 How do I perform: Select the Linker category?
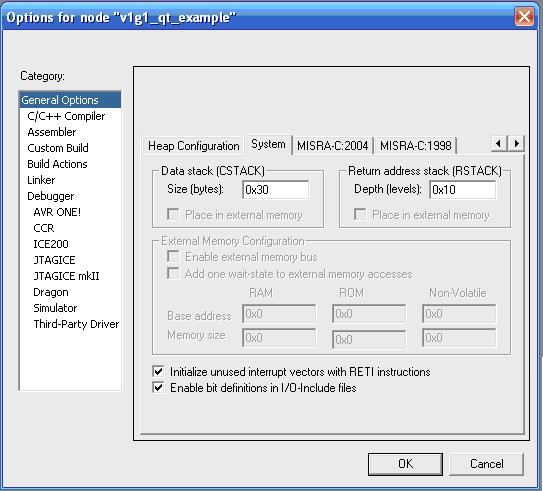point(41,180)
